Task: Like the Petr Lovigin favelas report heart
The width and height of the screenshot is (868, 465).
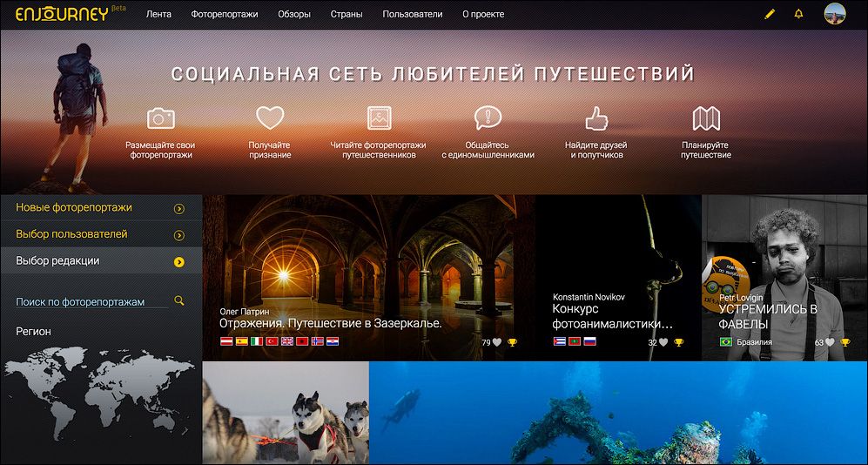Action: 829,342
